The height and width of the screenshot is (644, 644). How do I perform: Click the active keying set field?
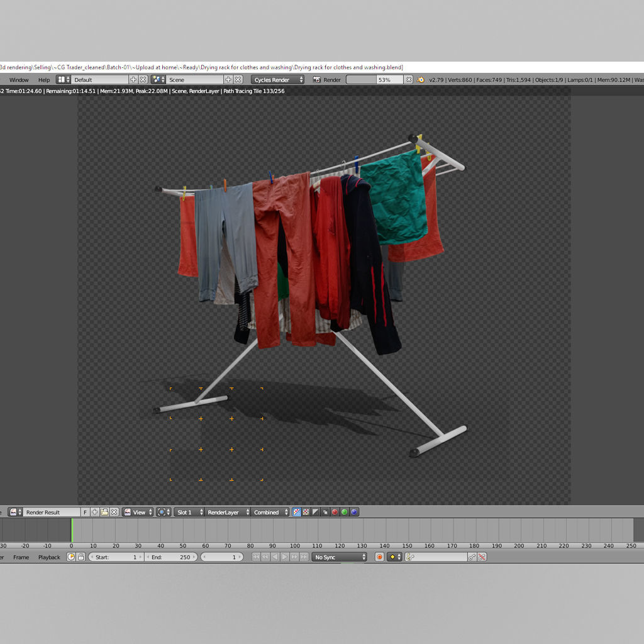coord(436,557)
